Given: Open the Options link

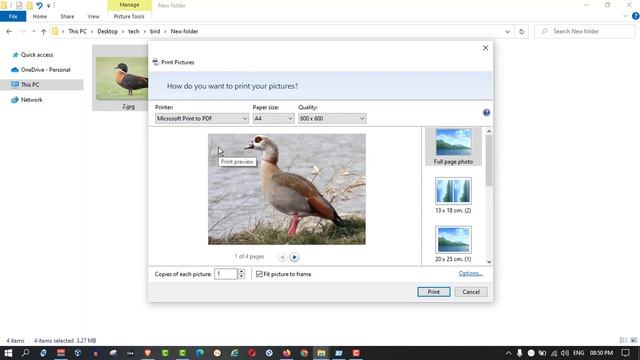Looking at the screenshot, I should click(x=470, y=273).
